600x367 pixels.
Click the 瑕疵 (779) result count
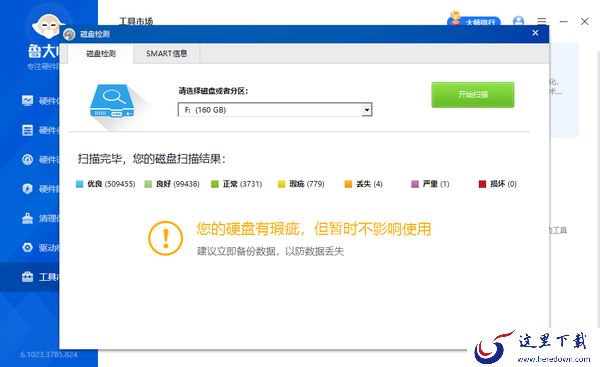pyautogui.click(x=307, y=184)
